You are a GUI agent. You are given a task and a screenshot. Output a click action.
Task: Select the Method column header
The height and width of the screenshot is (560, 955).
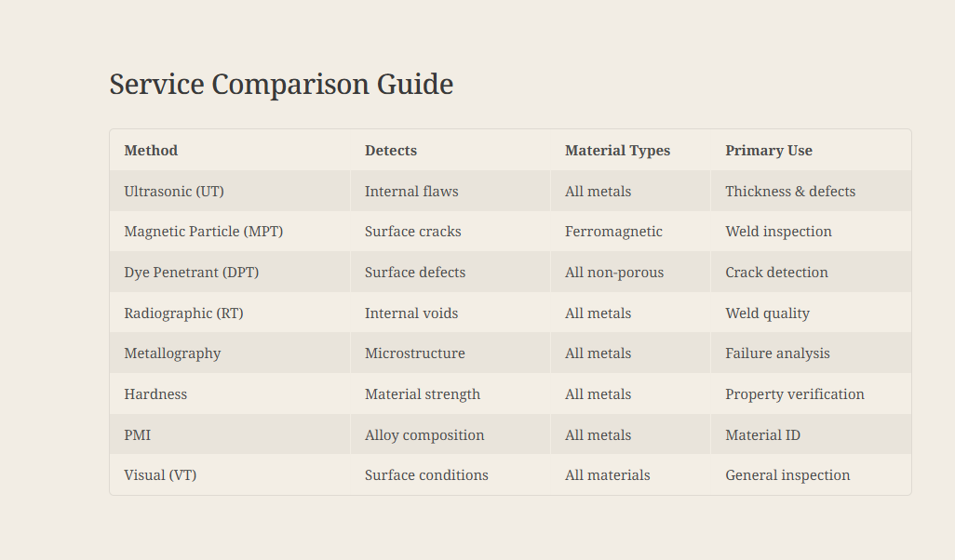pyautogui.click(x=151, y=151)
